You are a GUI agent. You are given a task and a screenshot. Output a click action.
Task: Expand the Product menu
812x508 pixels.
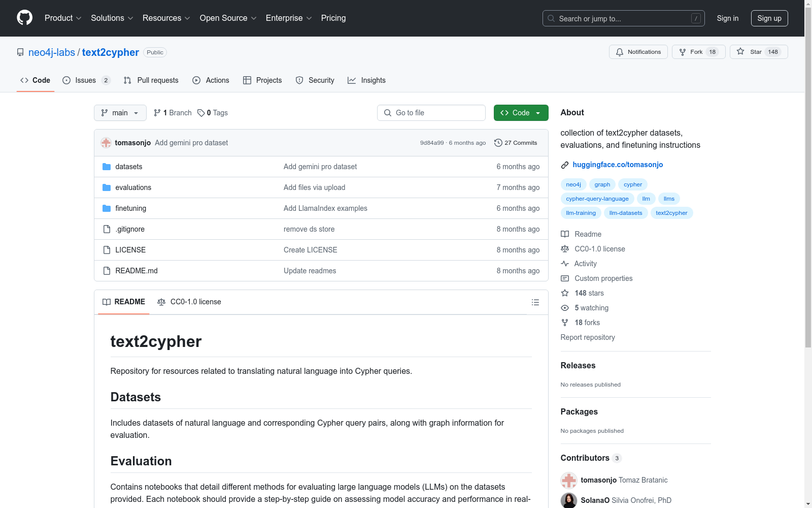click(63, 18)
